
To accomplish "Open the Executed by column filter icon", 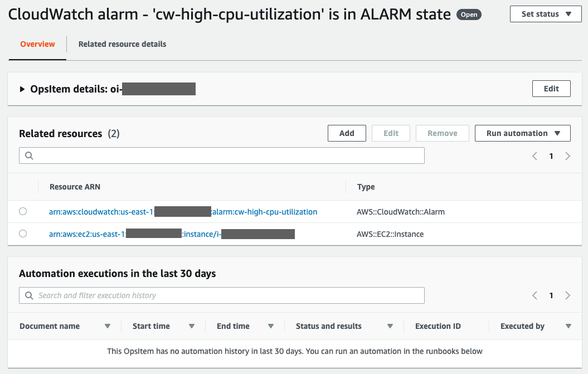I will [568, 326].
